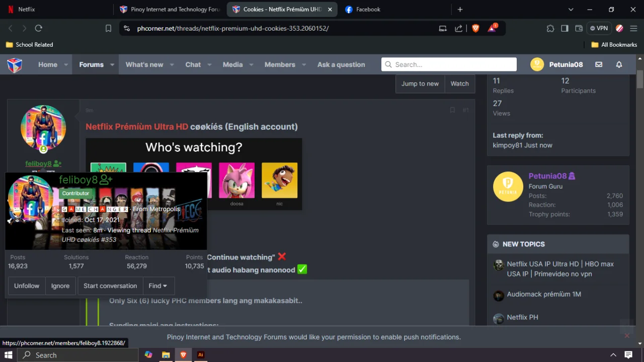Click the Jump to new button
Screen dimensions: 644x362
coord(420,84)
